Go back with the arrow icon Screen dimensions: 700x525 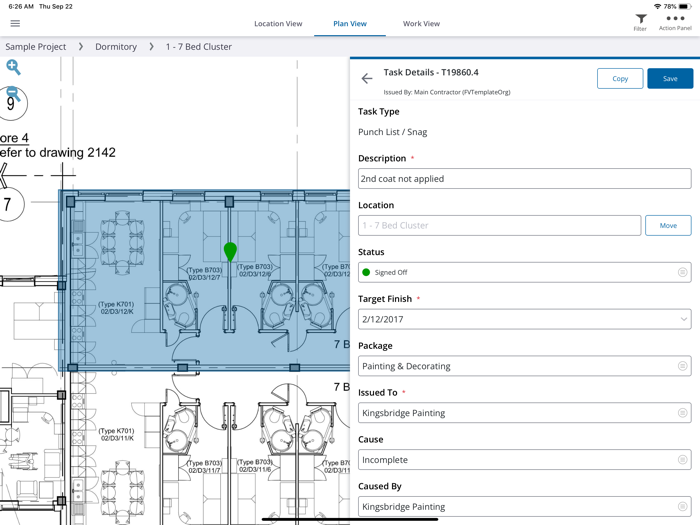(x=367, y=79)
